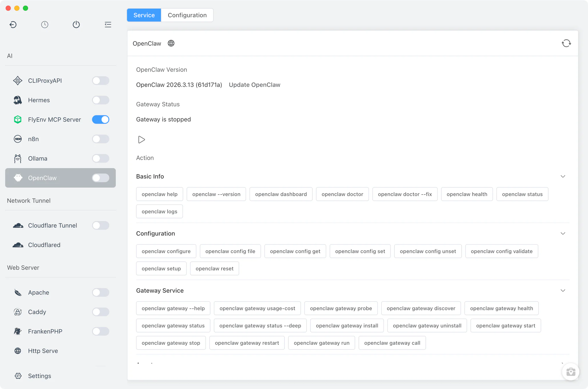Click the power icon in sidebar toolbar
Screen dimensions: 588x389
(76, 24)
